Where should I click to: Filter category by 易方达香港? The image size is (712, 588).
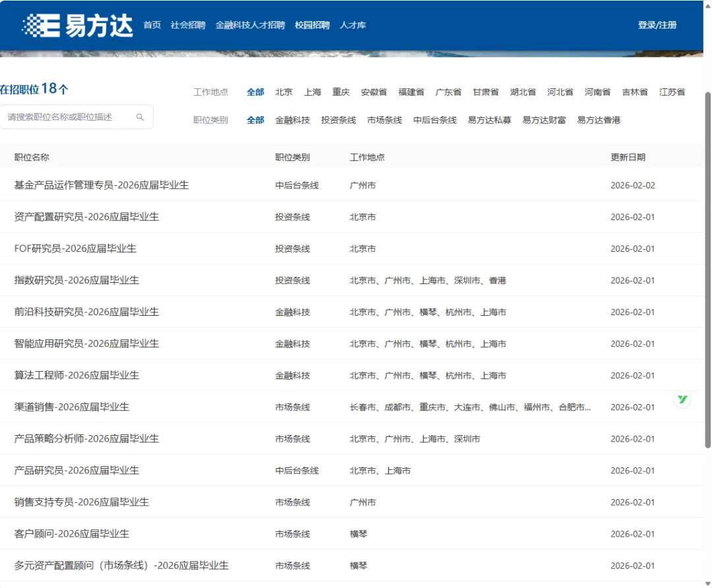[x=599, y=121]
